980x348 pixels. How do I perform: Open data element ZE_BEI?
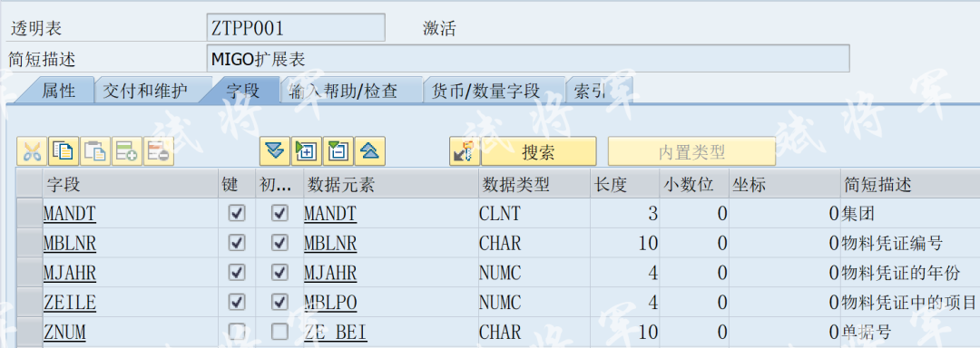pos(335,333)
